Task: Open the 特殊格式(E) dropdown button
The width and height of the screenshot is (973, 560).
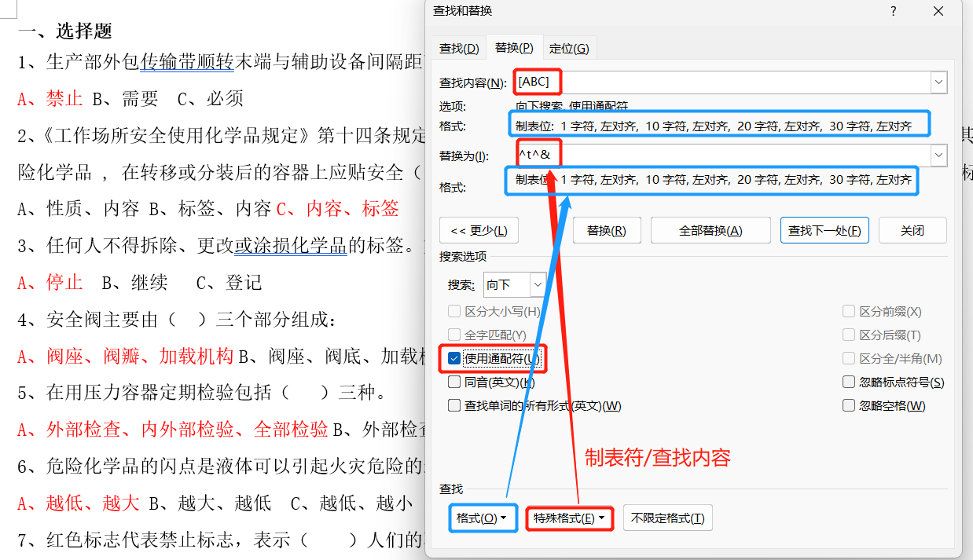Action: pos(570,518)
